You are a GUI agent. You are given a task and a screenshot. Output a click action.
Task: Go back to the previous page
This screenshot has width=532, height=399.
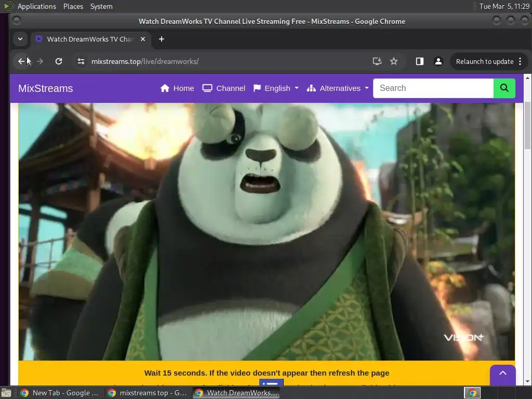coord(21,61)
